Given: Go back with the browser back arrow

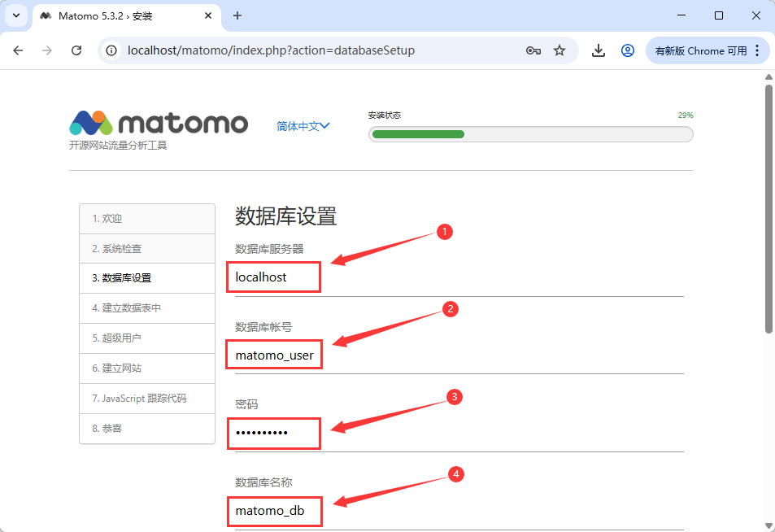Looking at the screenshot, I should [x=19, y=50].
